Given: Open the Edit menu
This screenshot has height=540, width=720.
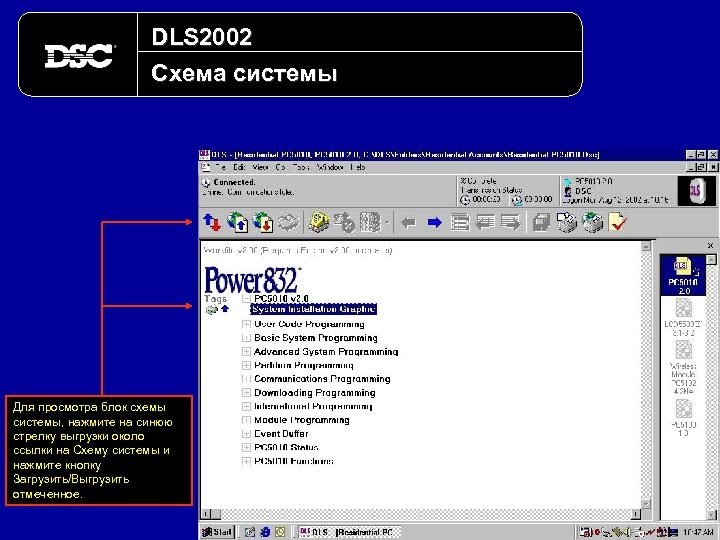Looking at the screenshot, I should coord(239,167).
